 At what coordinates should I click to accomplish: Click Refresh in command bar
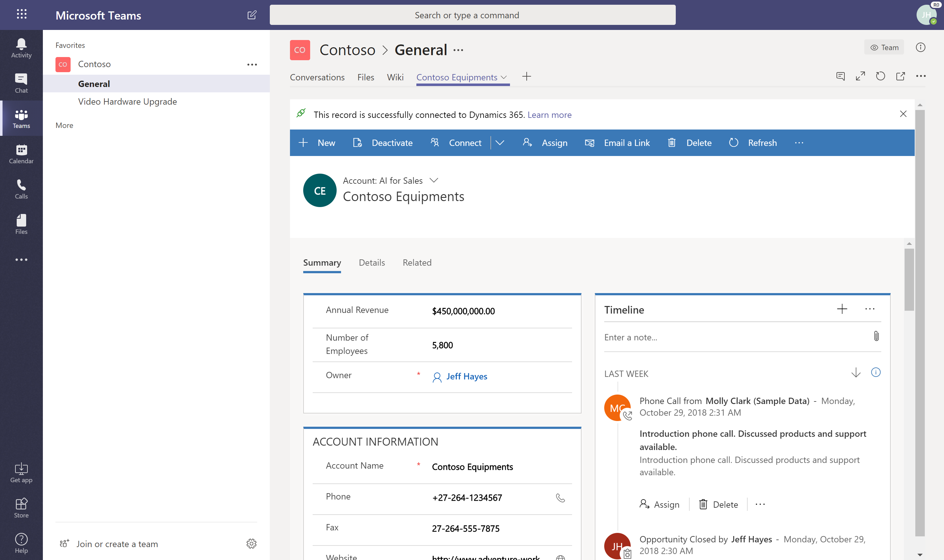[752, 143]
